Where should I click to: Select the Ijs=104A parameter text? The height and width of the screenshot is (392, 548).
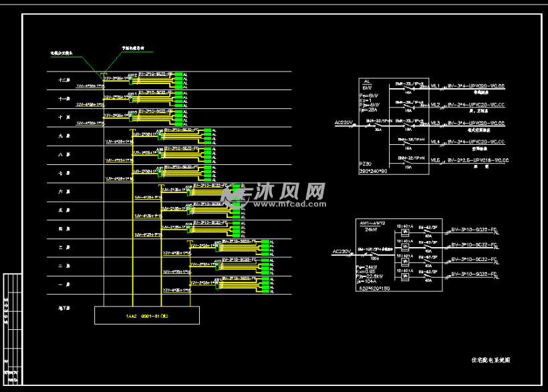366,281
